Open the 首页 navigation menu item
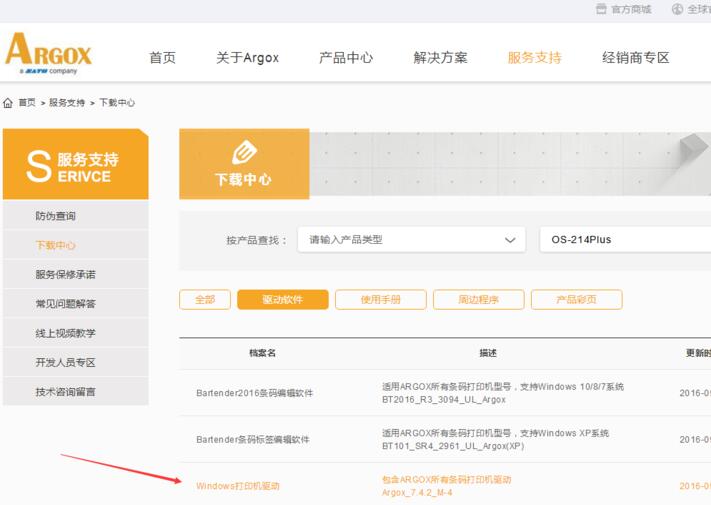 coord(162,58)
